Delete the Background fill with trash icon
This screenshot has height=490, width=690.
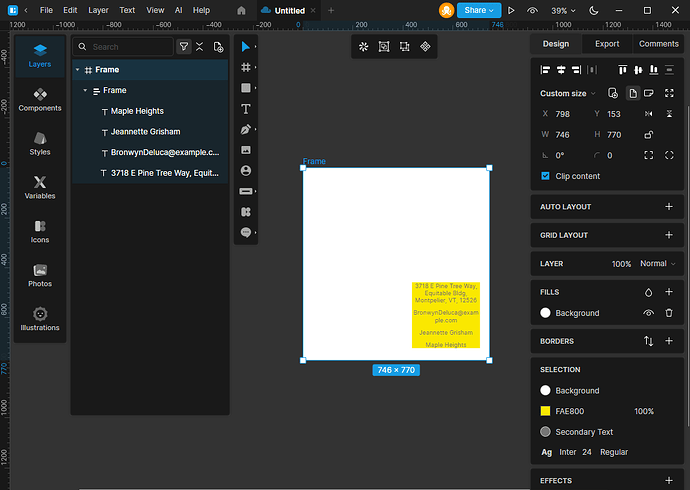coord(669,313)
